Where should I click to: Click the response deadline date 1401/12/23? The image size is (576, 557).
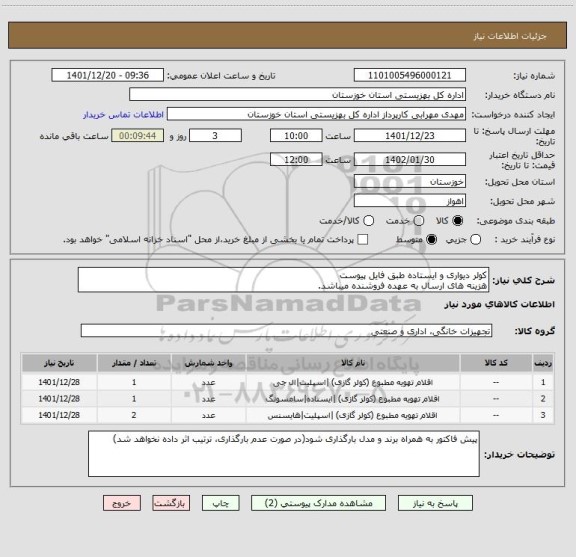[410, 136]
